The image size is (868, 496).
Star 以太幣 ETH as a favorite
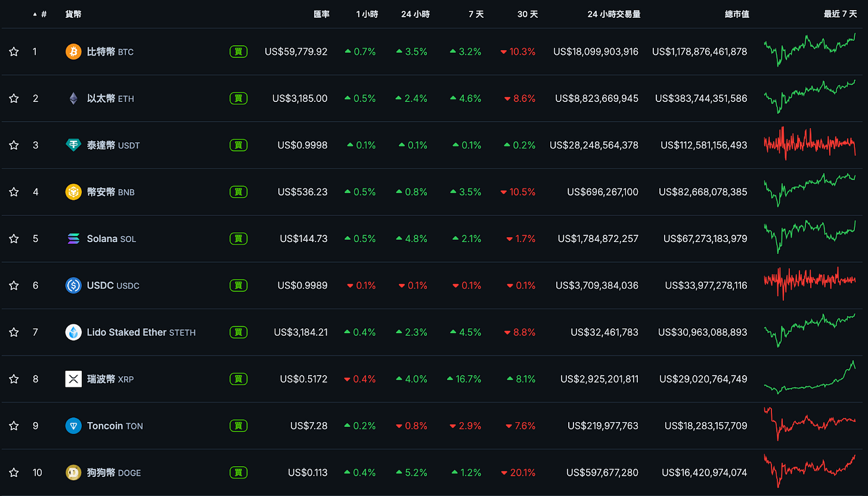(x=14, y=98)
